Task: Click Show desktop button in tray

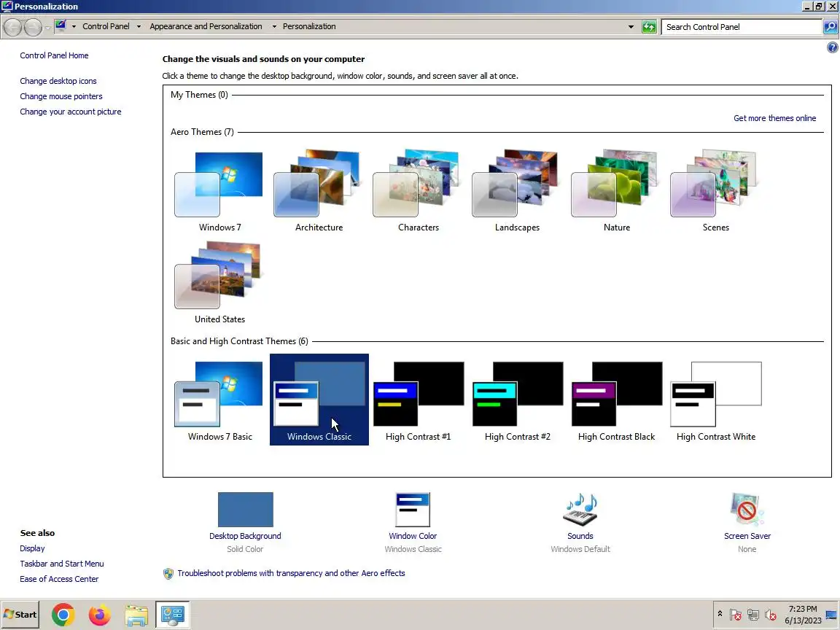Action: (832, 615)
